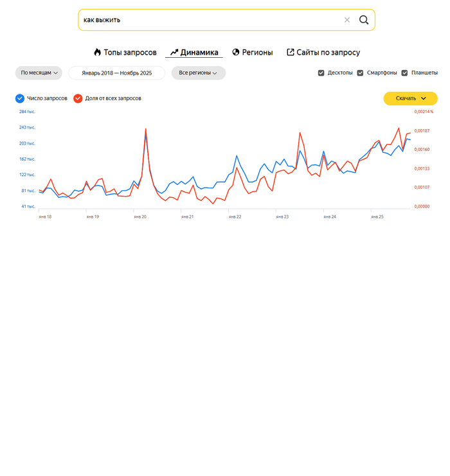Uncheck the Смартфоны checkbox
The image size is (450, 476).
[361, 73]
